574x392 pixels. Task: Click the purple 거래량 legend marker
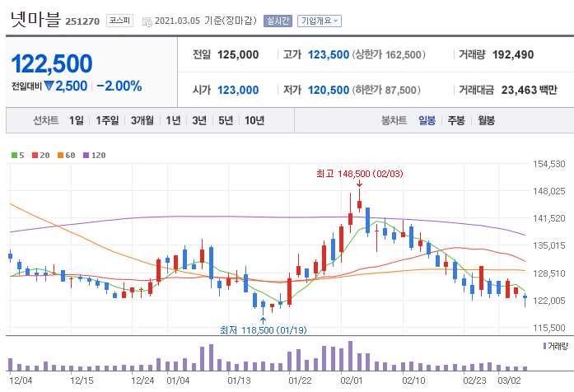tap(544, 346)
